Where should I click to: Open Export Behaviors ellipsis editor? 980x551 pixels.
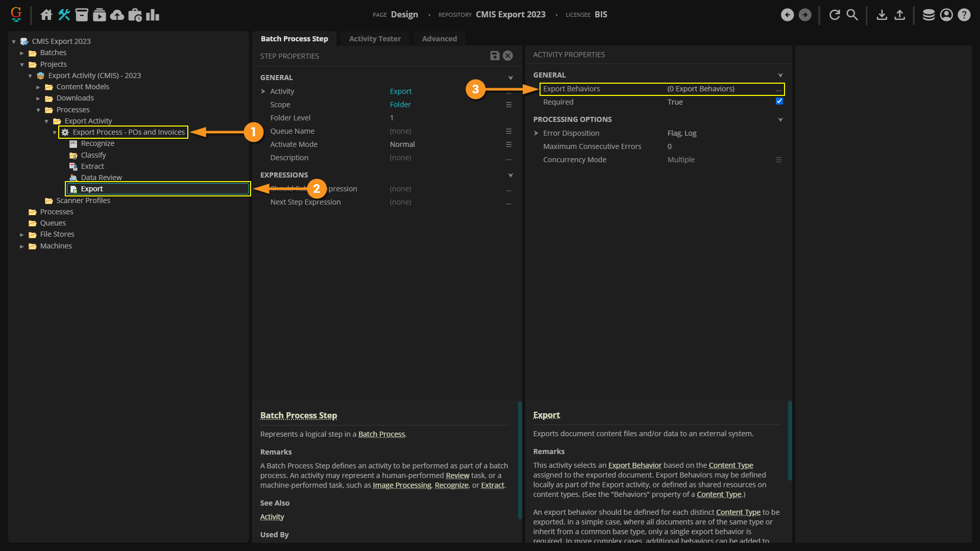pyautogui.click(x=778, y=89)
